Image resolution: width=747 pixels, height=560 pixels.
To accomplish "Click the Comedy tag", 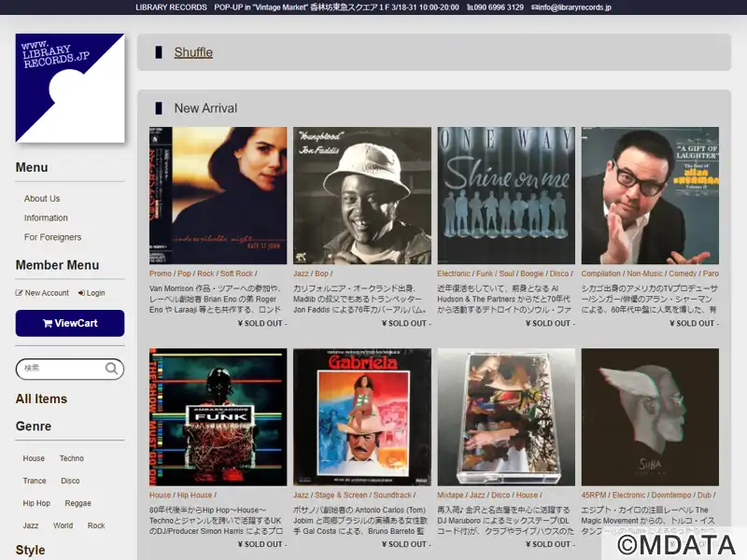I will 683,273.
